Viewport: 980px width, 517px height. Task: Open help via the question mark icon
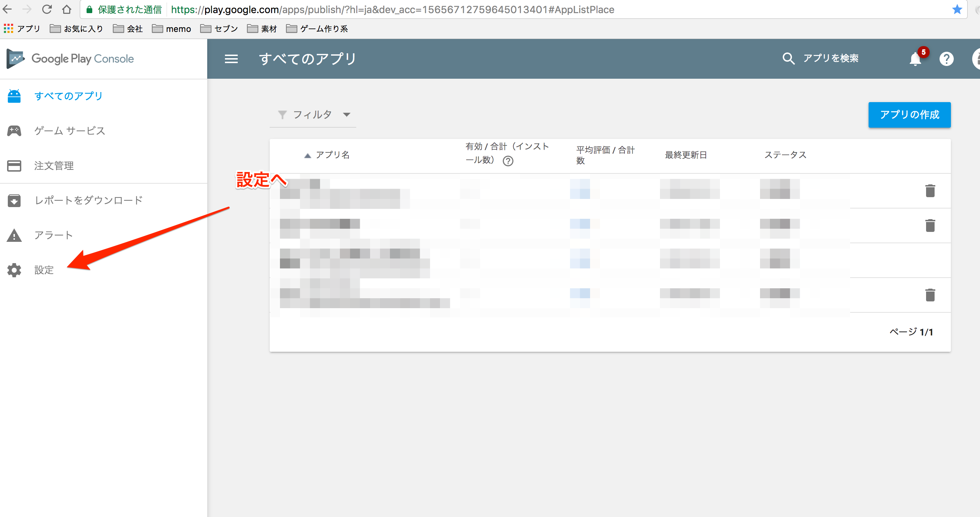tap(947, 59)
